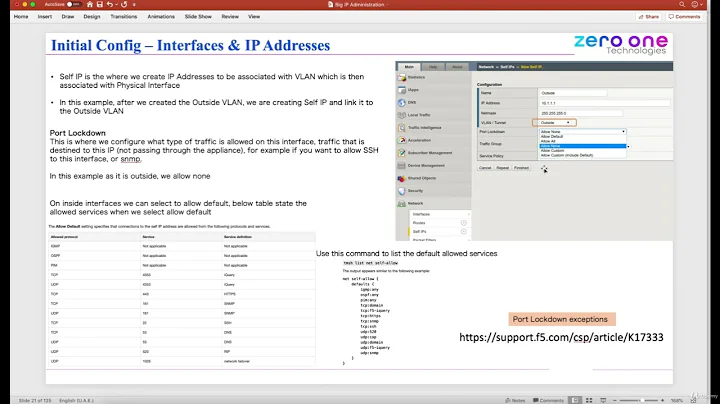Click the zoom out minus icon
This screenshot has width=720, height=404.
[x=615, y=400]
